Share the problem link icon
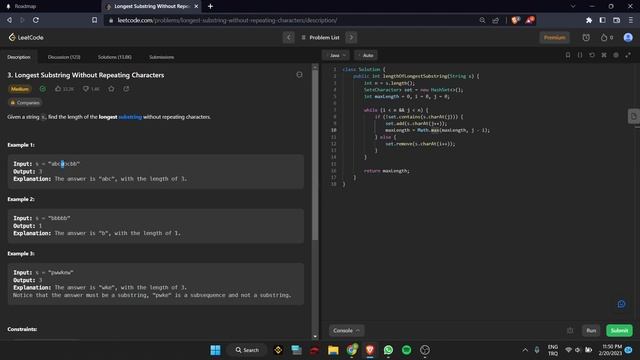 tap(126, 89)
